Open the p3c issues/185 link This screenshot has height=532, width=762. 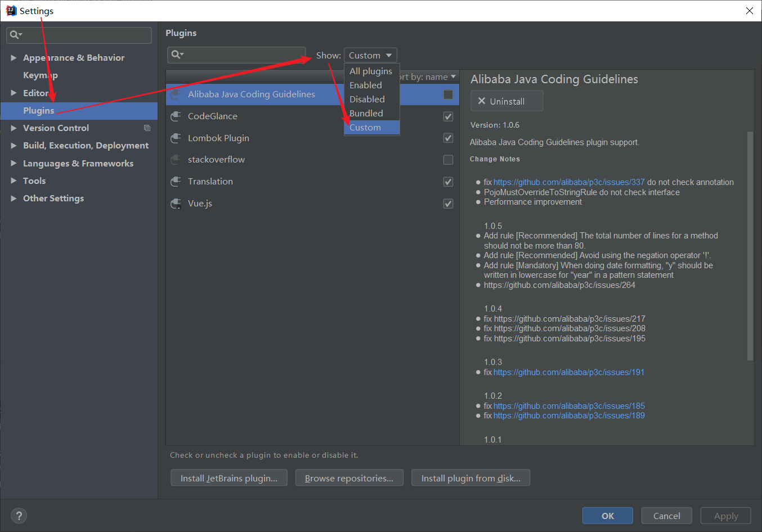(x=569, y=406)
